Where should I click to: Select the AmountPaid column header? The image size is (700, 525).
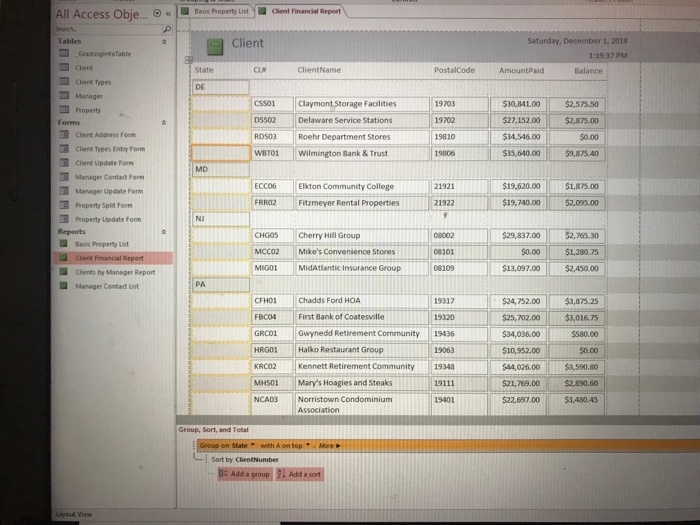point(521,71)
